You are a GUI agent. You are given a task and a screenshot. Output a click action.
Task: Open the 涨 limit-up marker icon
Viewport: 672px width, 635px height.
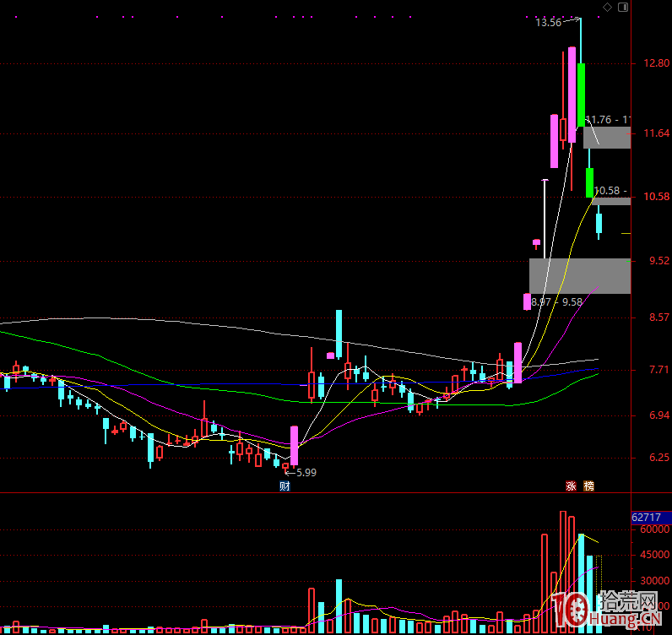[x=571, y=486]
